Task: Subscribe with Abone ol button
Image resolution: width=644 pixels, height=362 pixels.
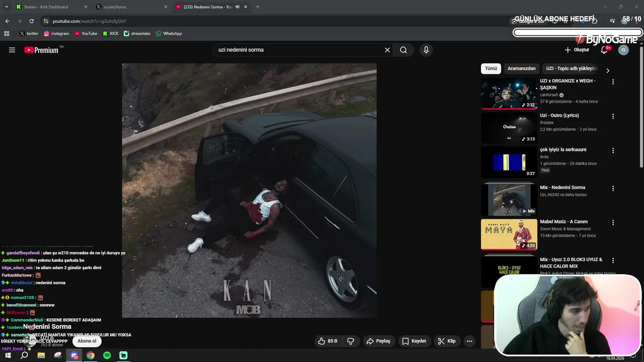Action: coord(87,341)
